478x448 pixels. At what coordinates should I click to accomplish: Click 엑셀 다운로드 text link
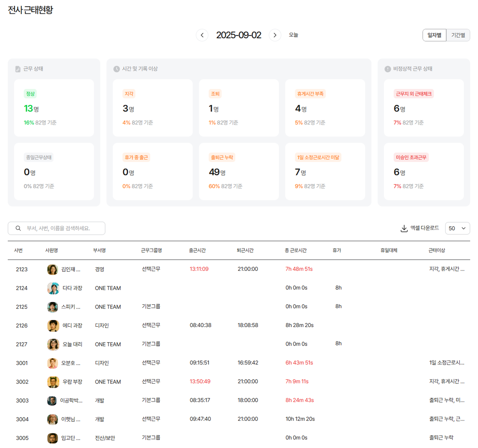click(x=424, y=228)
